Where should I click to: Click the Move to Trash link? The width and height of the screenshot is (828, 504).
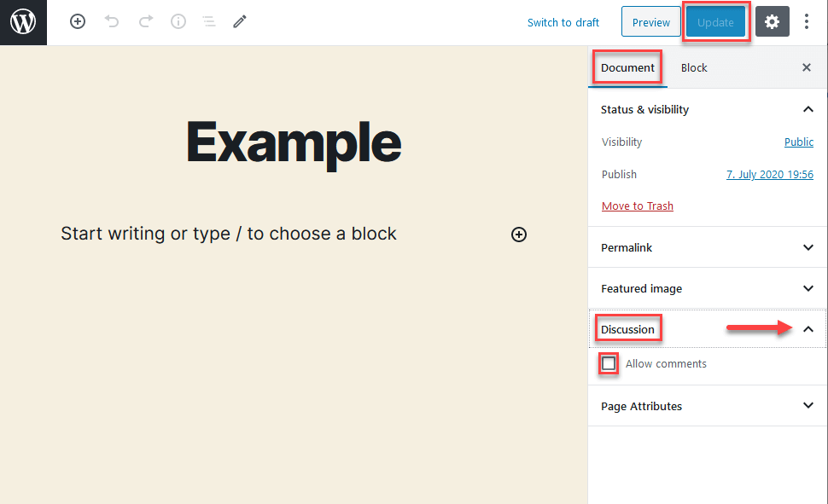pyautogui.click(x=638, y=206)
